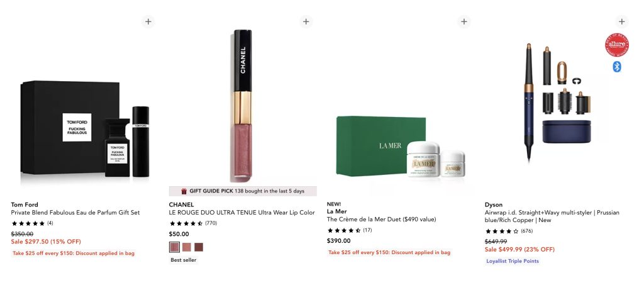Screen dimensions: 644x290
Task: Open the Tom Ford gift set product image
Action: click(x=85, y=128)
